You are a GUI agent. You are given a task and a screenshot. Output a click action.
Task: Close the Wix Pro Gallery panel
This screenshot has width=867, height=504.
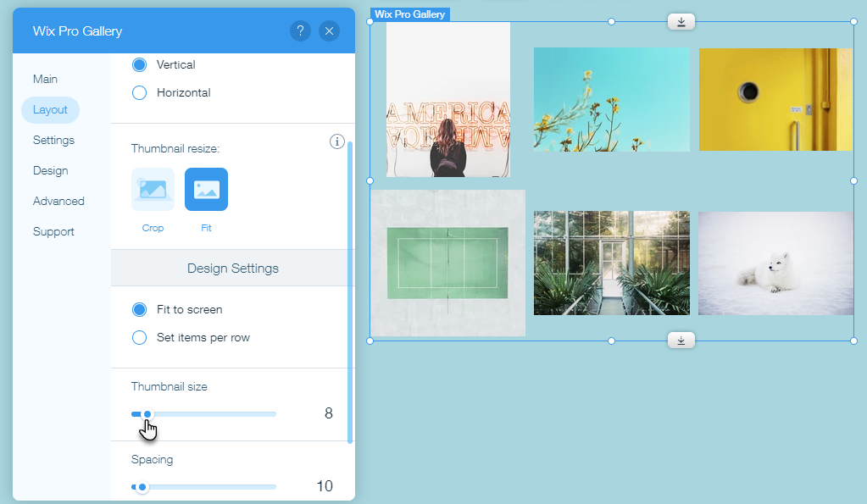329,30
